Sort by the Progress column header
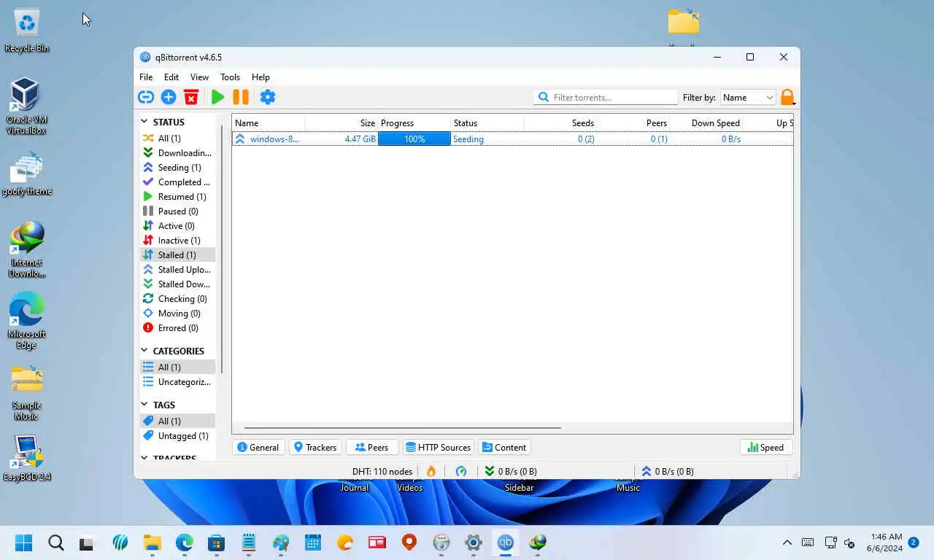This screenshot has height=560, width=934. coord(414,122)
